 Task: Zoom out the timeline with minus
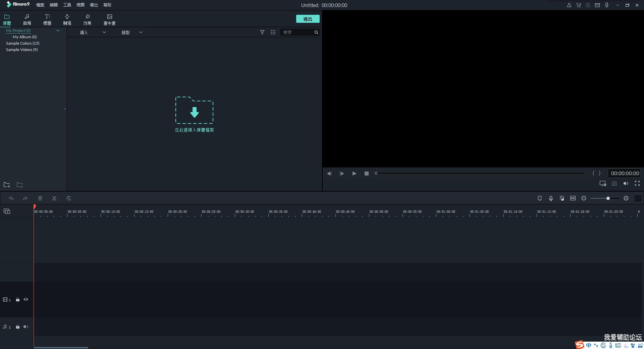coord(584,198)
